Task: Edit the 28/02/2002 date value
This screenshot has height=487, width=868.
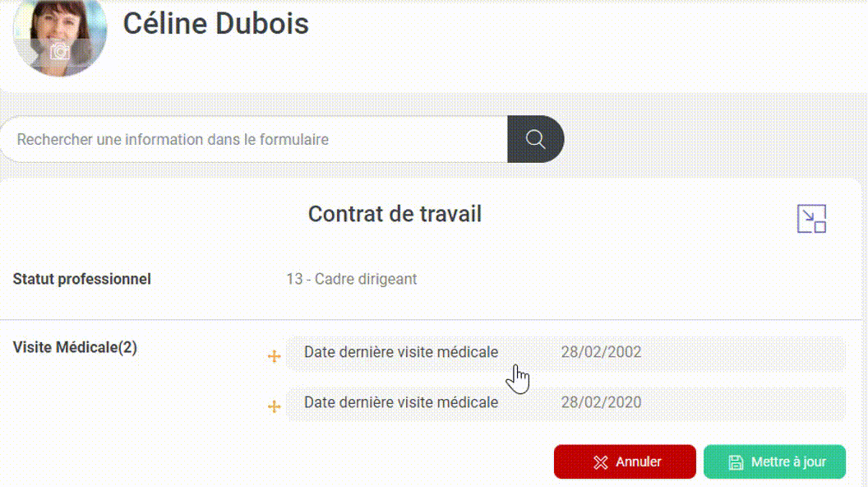Action: pos(601,352)
